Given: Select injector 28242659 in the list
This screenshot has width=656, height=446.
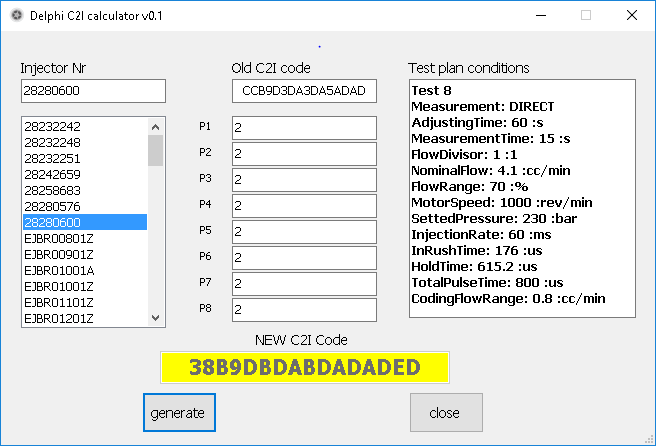Looking at the screenshot, I should (x=85, y=174).
